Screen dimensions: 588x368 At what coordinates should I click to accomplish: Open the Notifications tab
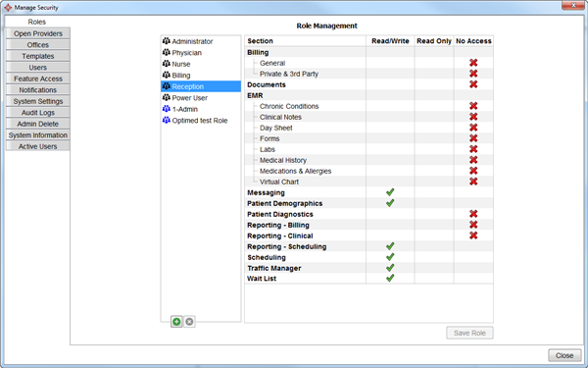38,89
